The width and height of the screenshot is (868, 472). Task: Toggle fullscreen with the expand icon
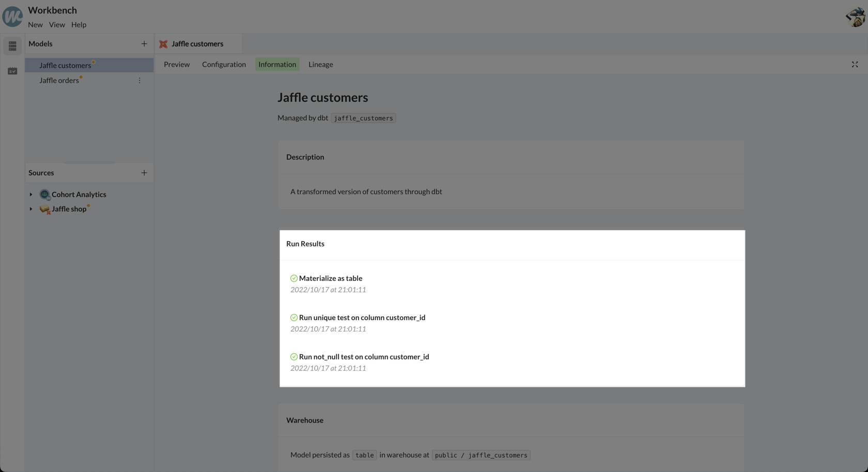(855, 65)
